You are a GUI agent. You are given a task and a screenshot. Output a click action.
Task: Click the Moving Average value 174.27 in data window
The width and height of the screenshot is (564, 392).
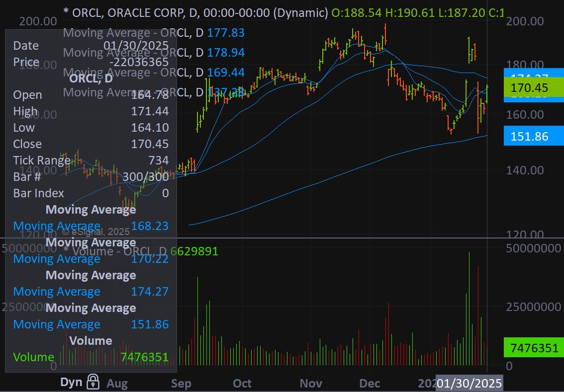pyautogui.click(x=150, y=292)
